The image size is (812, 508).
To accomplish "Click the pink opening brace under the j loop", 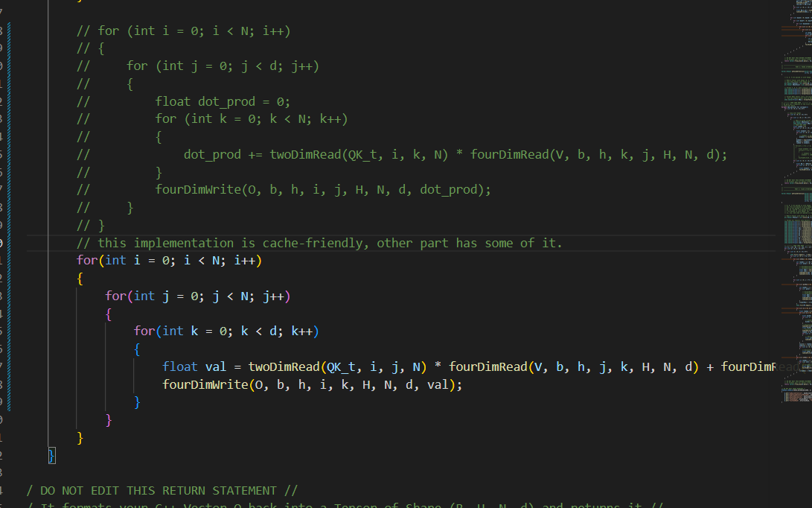I will tap(108, 314).
